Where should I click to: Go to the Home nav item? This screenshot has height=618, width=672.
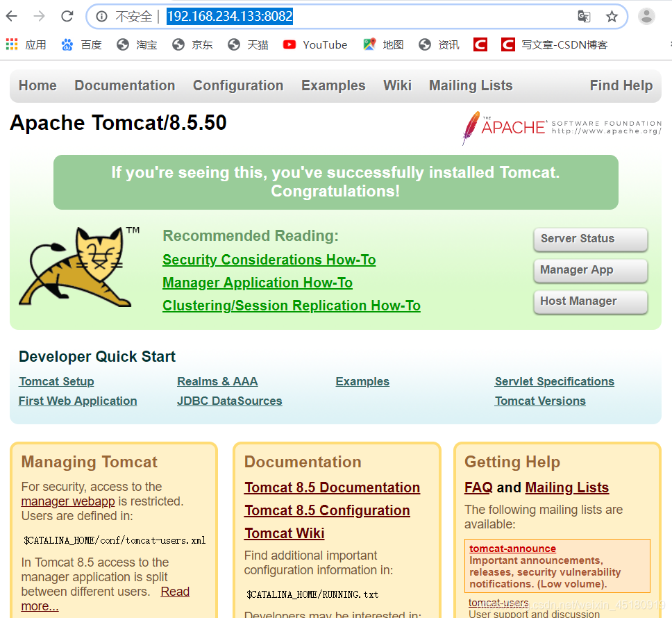(37, 85)
